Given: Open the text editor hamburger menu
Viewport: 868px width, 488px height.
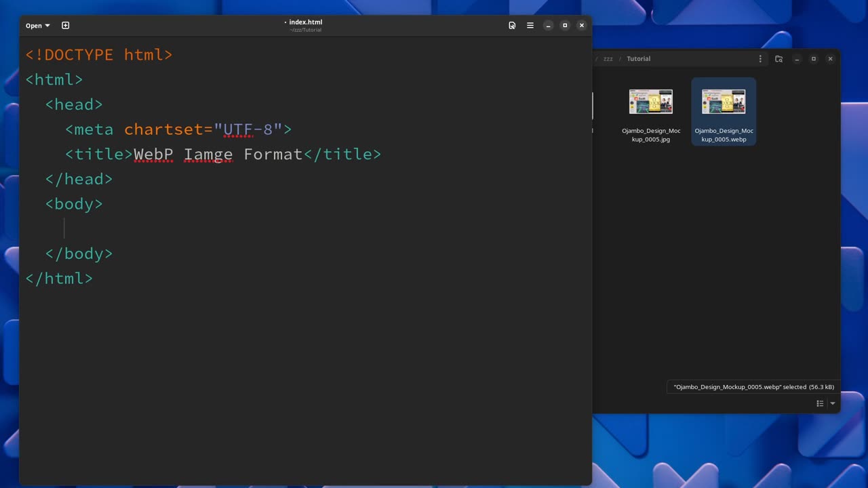Looking at the screenshot, I should point(530,26).
